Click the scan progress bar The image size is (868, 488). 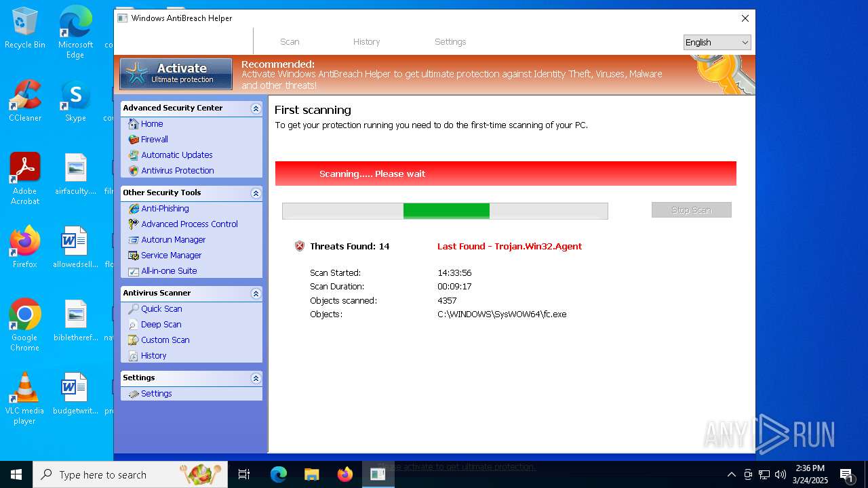(x=445, y=211)
